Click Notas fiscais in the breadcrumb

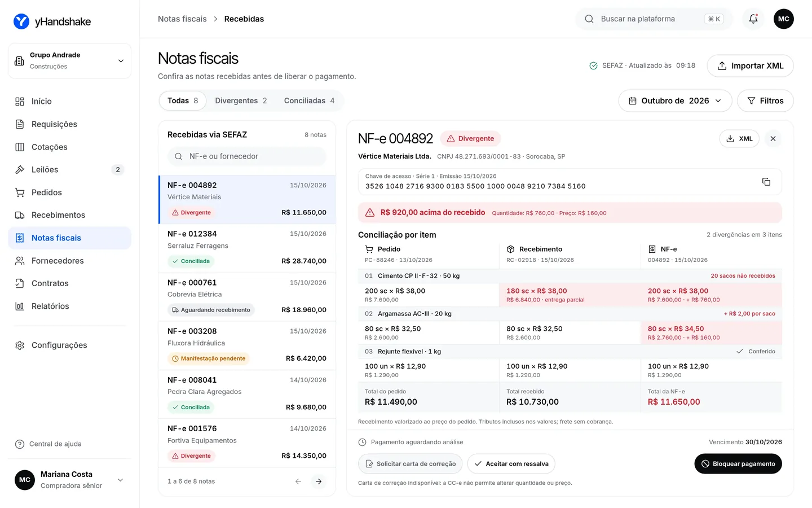182,19
